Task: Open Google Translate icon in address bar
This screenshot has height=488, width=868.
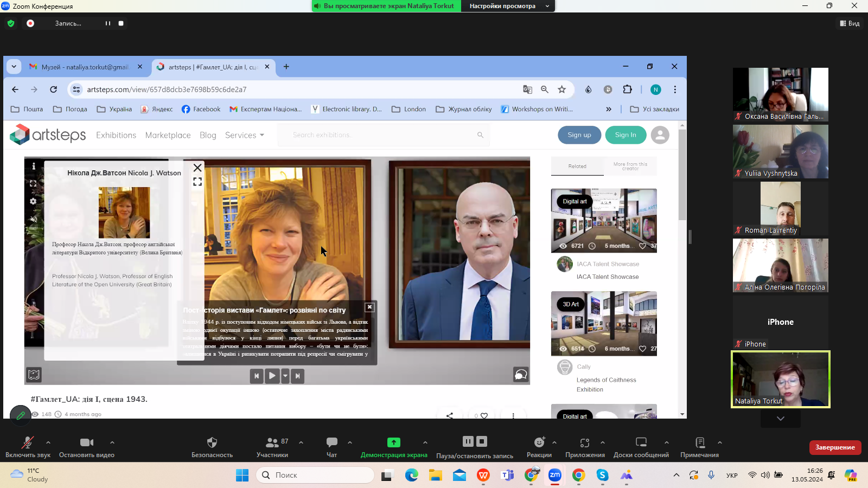Action: click(527, 89)
